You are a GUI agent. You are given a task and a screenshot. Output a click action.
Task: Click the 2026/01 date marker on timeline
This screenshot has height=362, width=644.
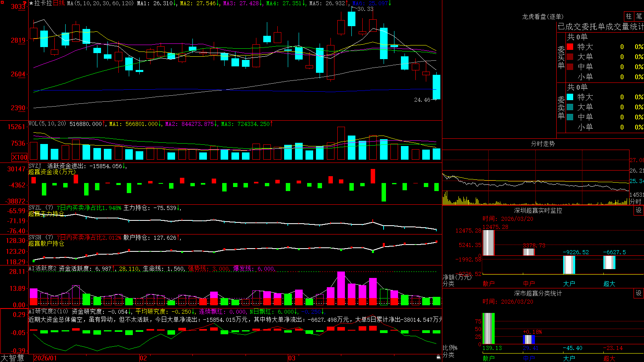[x=45, y=358]
